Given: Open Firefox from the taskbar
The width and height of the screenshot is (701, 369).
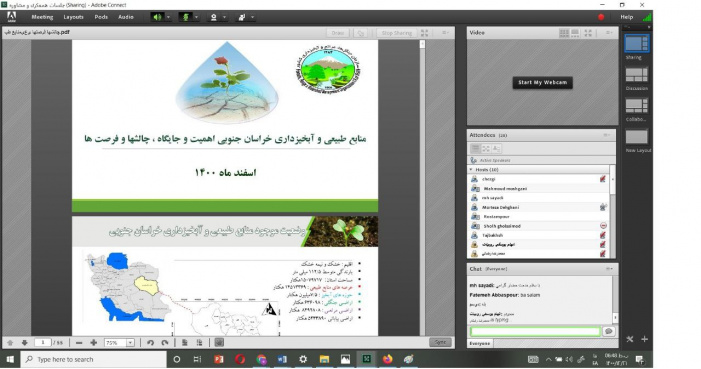Looking at the screenshot, I should pos(388,359).
